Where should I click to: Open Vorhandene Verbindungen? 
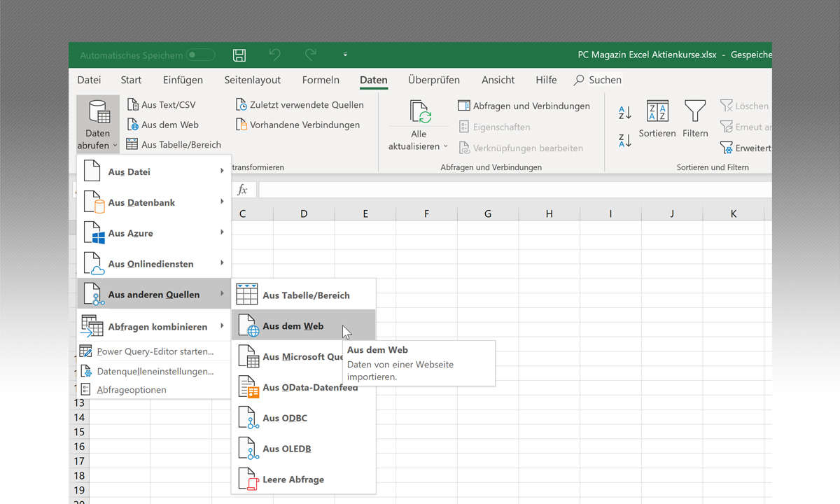tap(297, 125)
